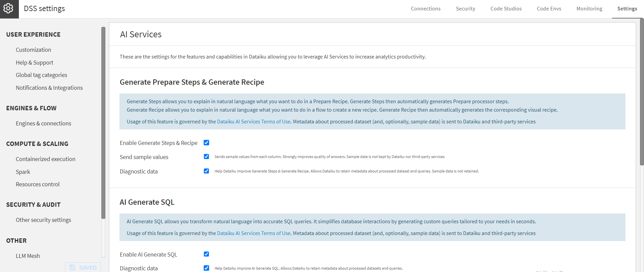Click the sidebar vertical scrollbar
Image resolution: width=644 pixels, height=272 pixels.
103,123
